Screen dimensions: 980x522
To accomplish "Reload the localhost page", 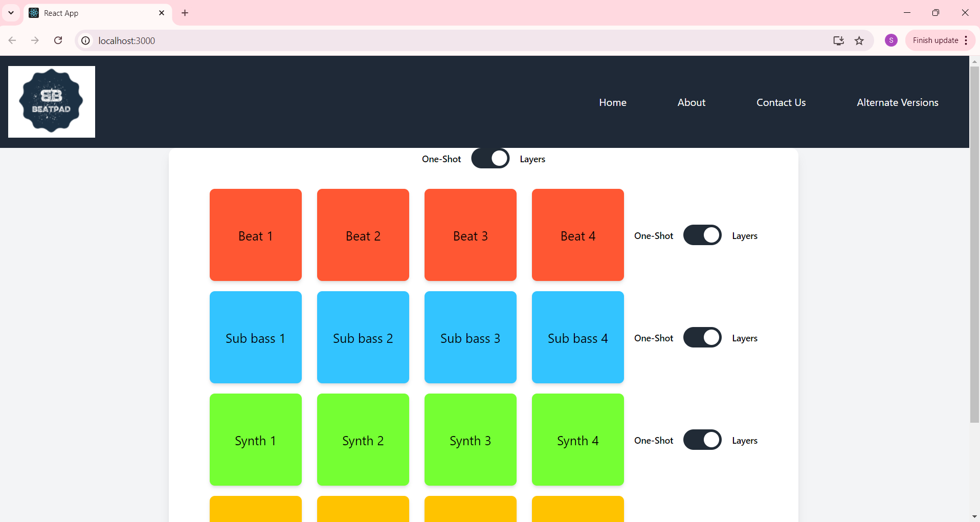I will tap(58, 40).
